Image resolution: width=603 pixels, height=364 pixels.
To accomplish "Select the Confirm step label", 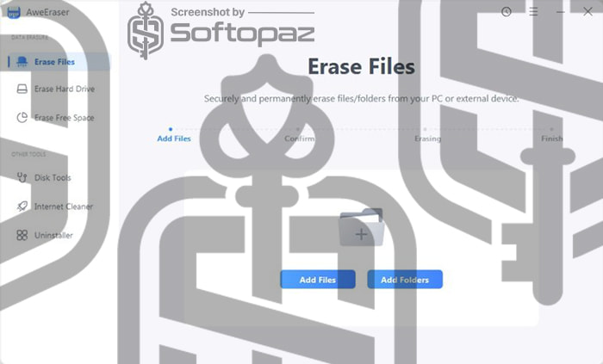I will coord(300,139).
